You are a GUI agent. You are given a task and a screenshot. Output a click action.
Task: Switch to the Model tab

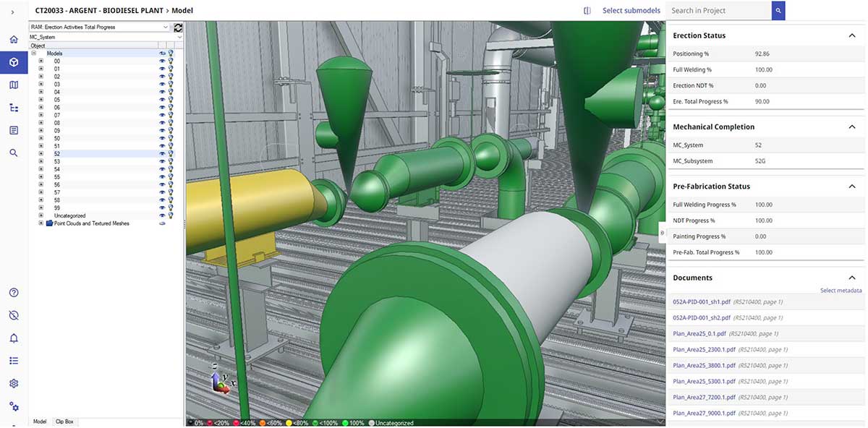click(x=40, y=421)
